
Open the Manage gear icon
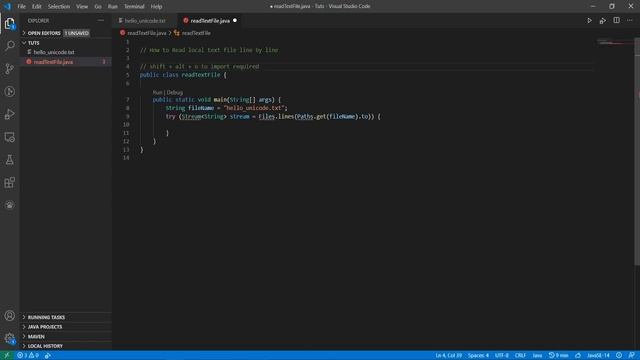[x=9, y=338]
